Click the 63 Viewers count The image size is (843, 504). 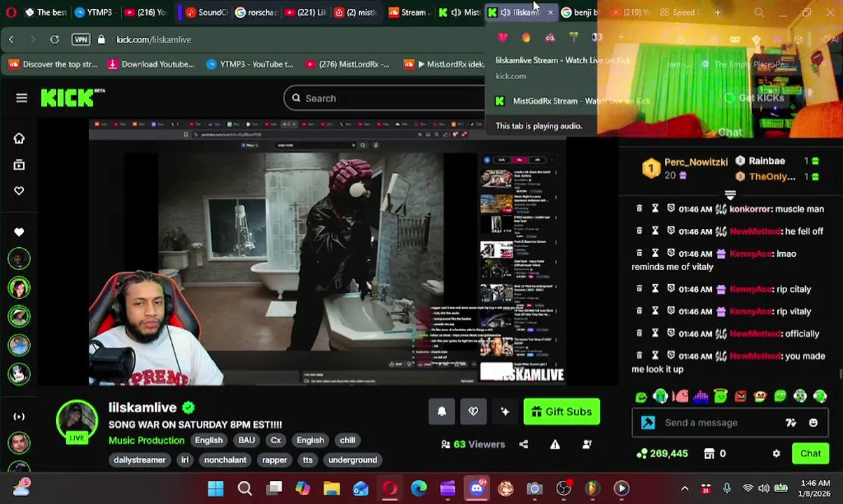[473, 444]
